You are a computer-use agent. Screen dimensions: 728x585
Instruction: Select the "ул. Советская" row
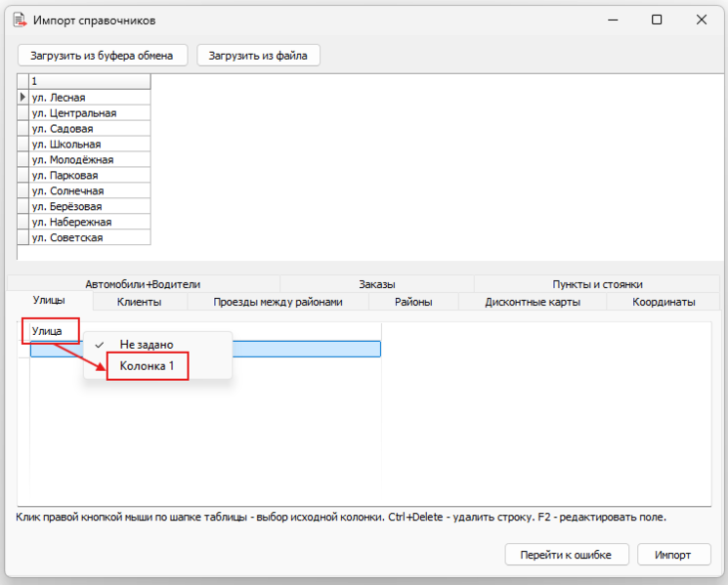[90, 238]
